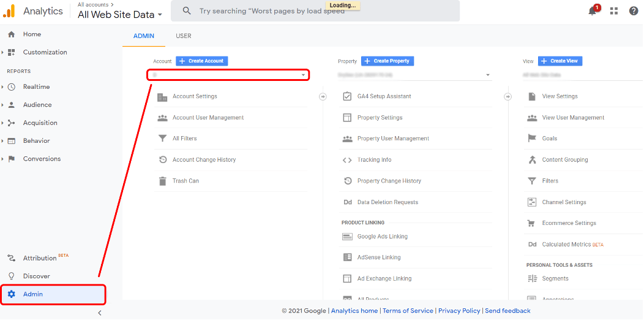This screenshot has width=644, height=320.
Task: Click the Acquisition branching icon
Action: tap(12, 123)
